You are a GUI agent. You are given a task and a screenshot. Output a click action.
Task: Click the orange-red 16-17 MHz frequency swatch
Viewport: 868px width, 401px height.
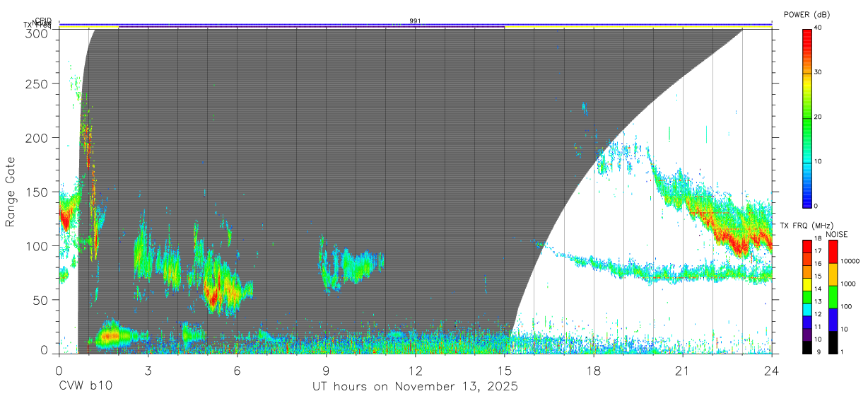coord(807,259)
